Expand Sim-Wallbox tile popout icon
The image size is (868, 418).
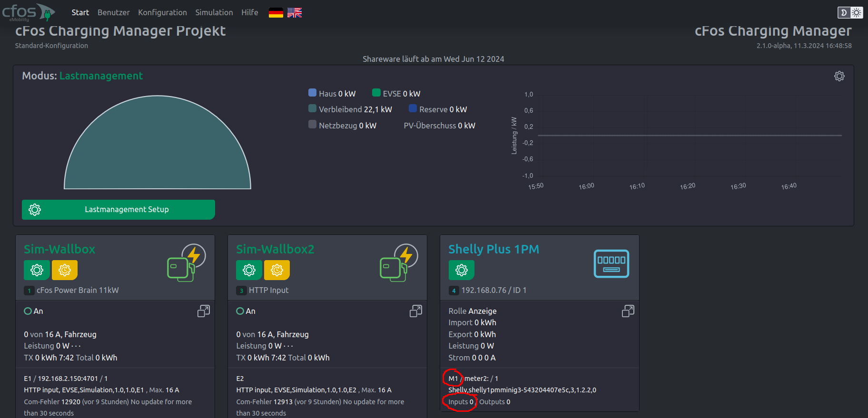pos(204,311)
